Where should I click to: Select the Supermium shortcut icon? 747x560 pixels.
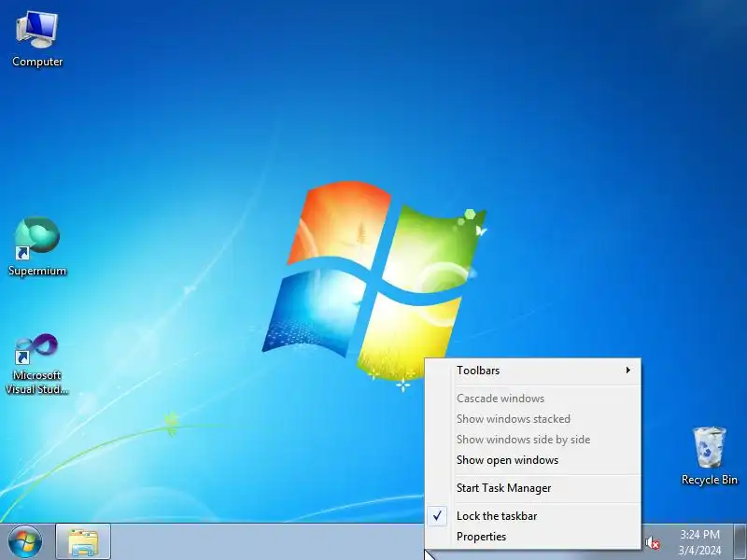(37, 246)
